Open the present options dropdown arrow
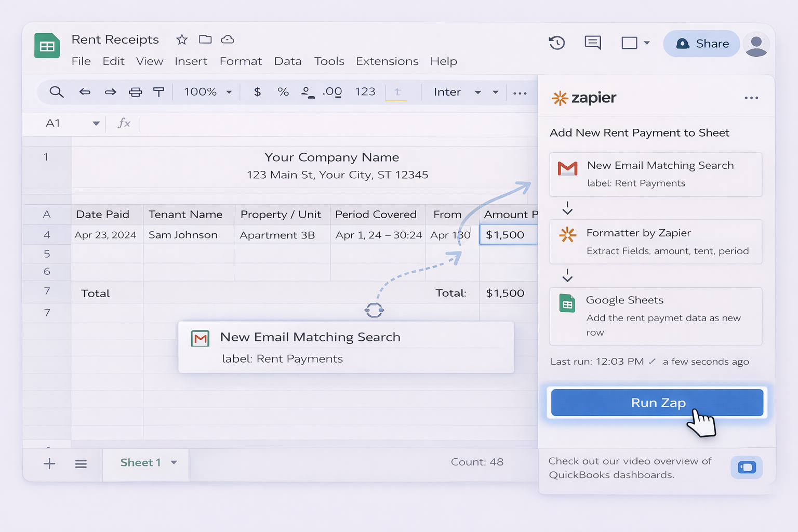 tap(647, 43)
